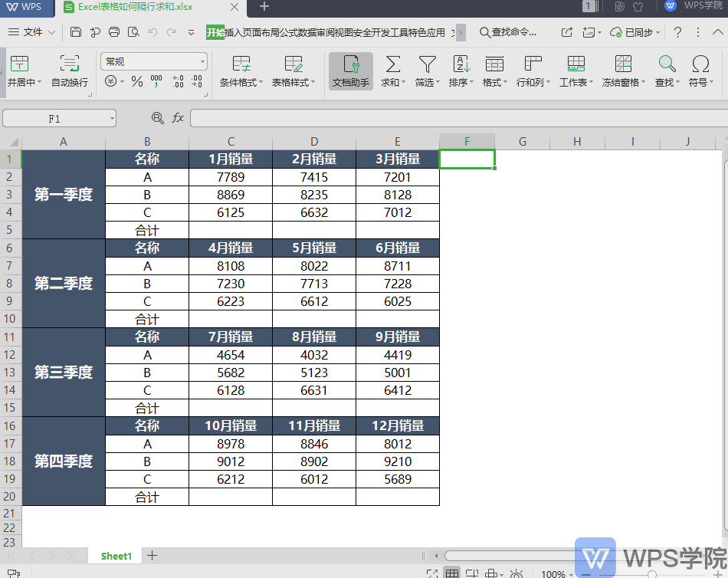
Task: Open the Name Box dropdown for F1
Action: point(112,118)
